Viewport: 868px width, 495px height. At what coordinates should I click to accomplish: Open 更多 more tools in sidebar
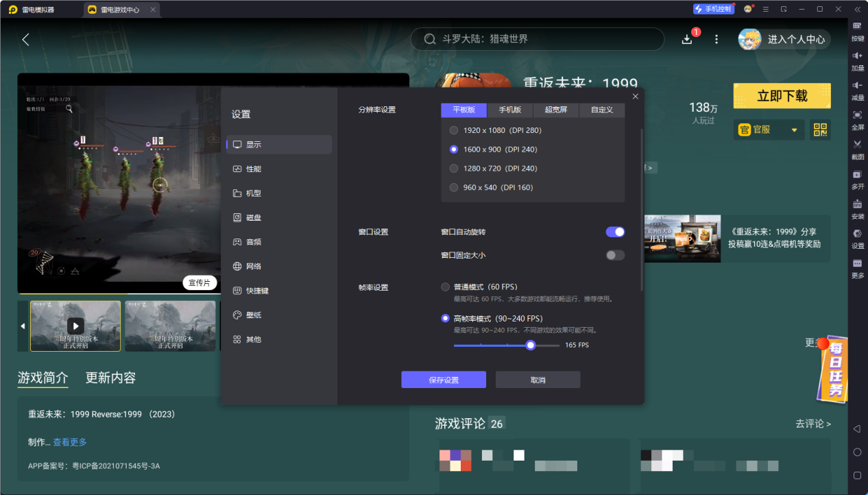(858, 268)
